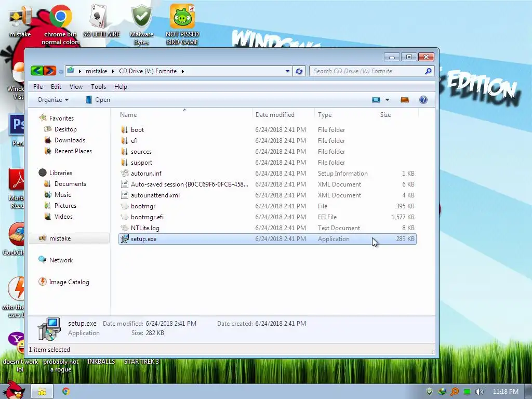Click the Chrome taskbar icon

tap(66, 391)
